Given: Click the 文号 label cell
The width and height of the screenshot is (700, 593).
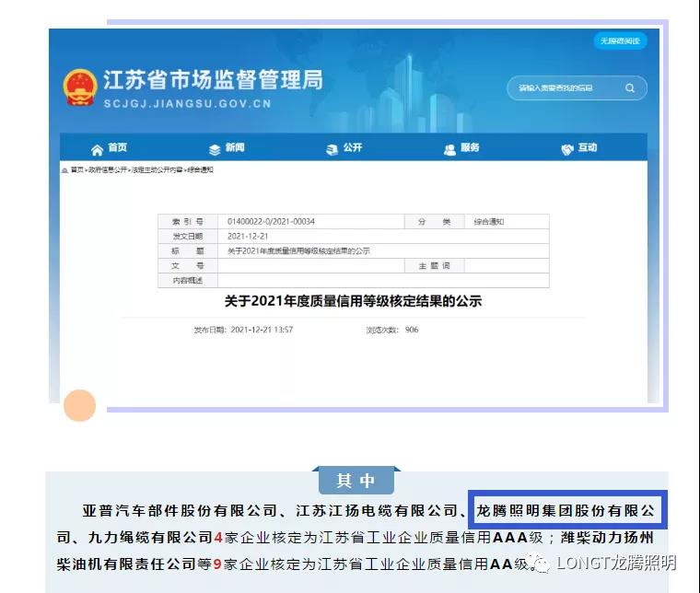Looking at the screenshot, I should [188, 266].
